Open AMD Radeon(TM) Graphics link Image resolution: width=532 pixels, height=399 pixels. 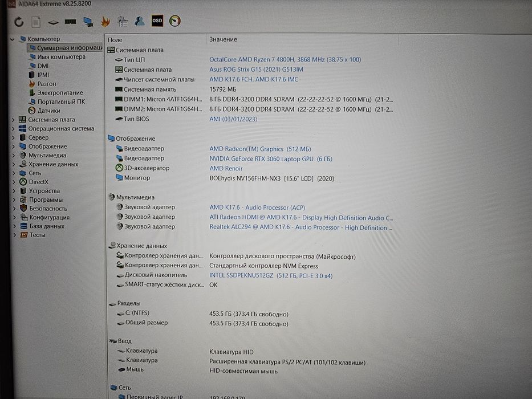(260, 149)
